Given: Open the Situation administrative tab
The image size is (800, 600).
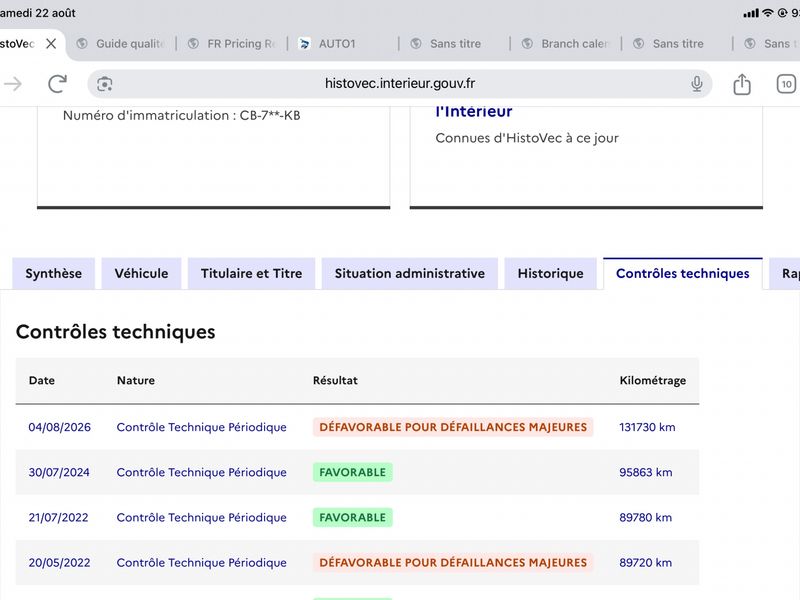Looking at the screenshot, I should coord(410,273).
